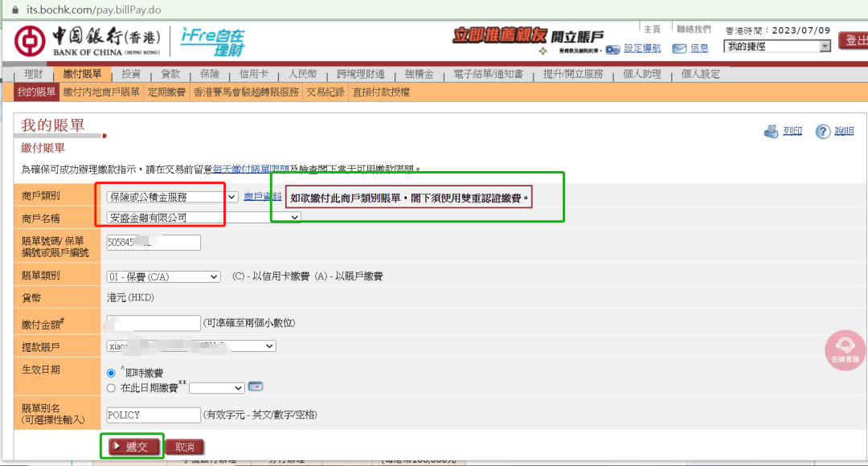The width and height of the screenshot is (868, 466).
Task: Click the 遞交 submit button
Action: pos(134,447)
